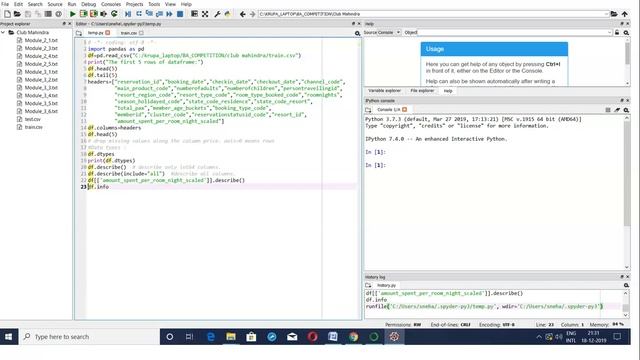Open Module_3_6.txt in the project explorer

click(x=41, y=111)
